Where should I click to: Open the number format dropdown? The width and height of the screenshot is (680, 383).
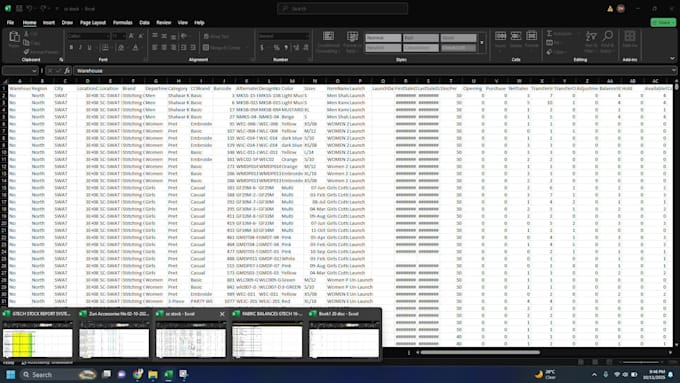tap(307, 36)
